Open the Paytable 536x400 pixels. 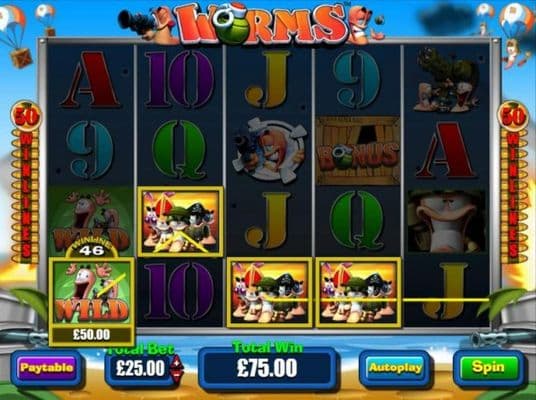coord(46,368)
